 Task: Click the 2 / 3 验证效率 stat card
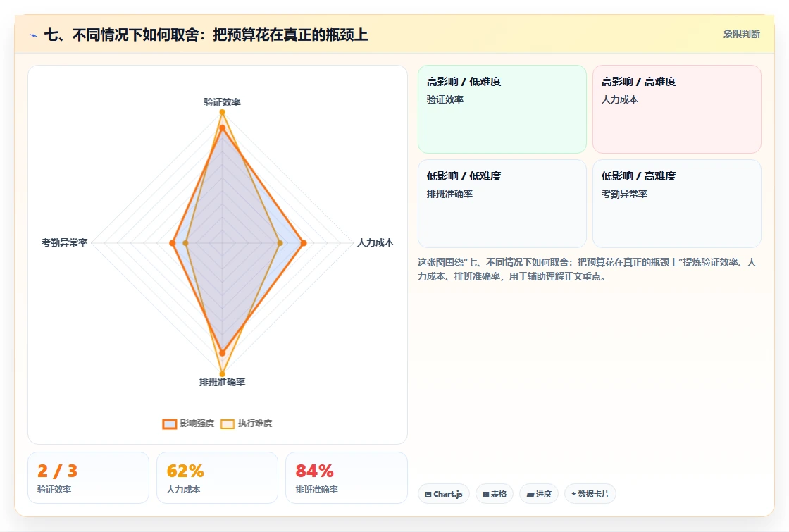pyautogui.click(x=89, y=478)
